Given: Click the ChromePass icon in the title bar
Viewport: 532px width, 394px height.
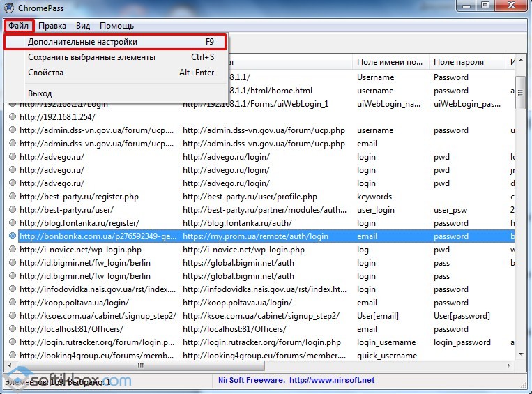Looking at the screenshot, I should (x=9, y=7).
